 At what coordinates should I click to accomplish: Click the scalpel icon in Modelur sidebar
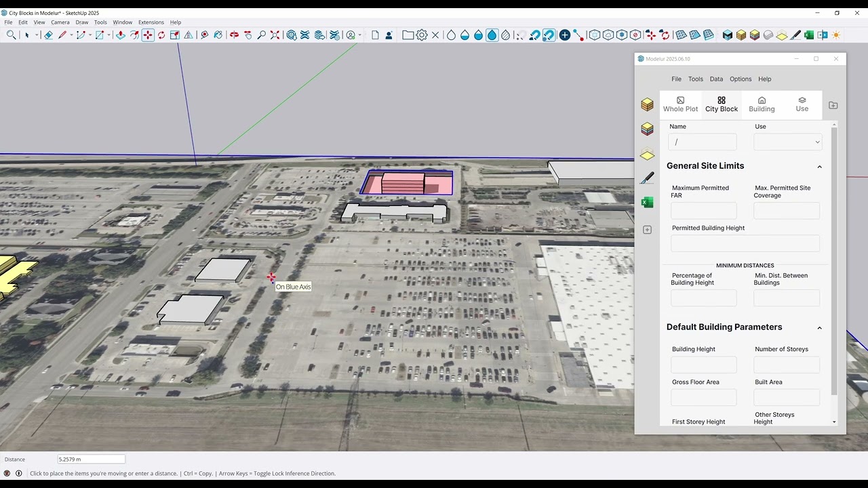pyautogui.click(x=647, y=178)
